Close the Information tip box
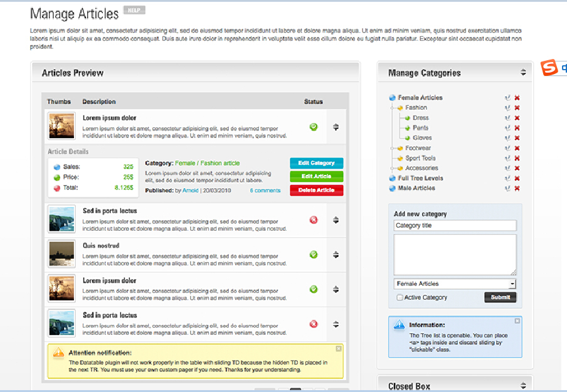This screenshot has width=567, height=392. point(517,321)
